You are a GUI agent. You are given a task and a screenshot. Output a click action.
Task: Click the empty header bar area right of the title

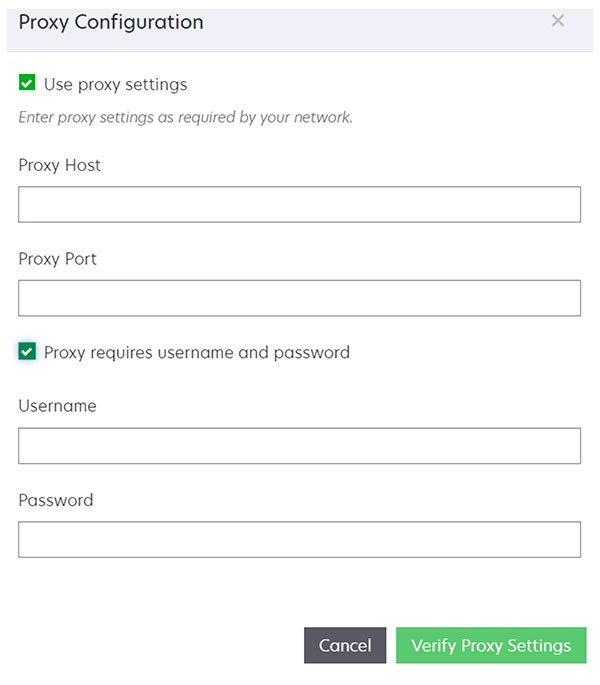point(380,22)
